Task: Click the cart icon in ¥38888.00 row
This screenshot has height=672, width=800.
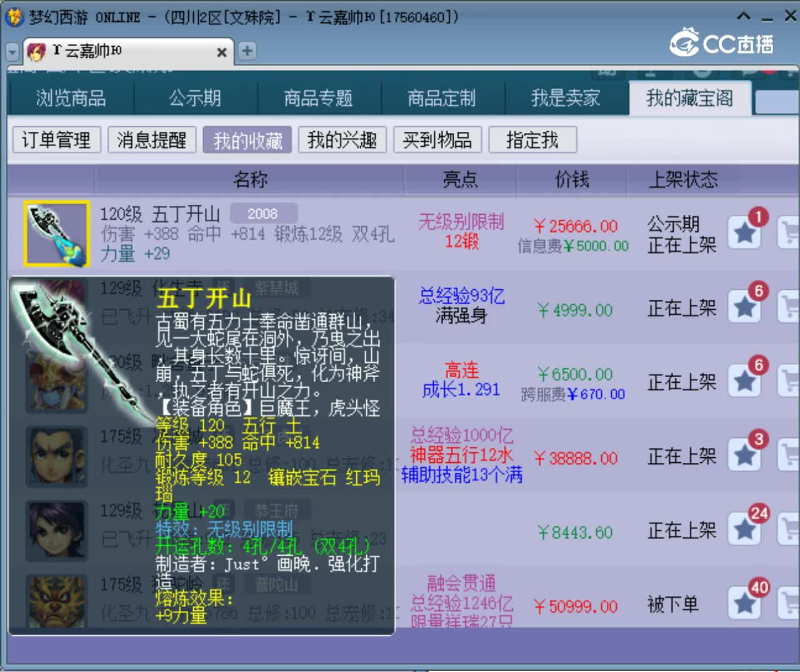Action: point(789,455)
